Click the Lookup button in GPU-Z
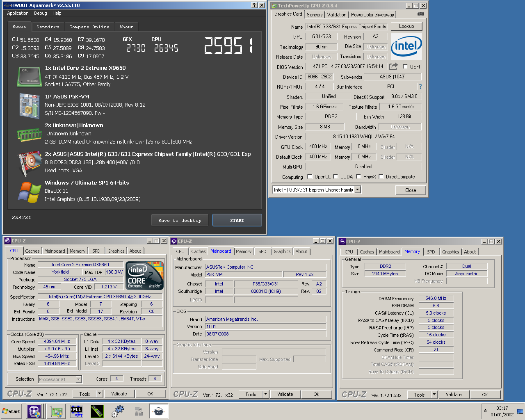The image size is (525, 420). click(x=406, y=26)
